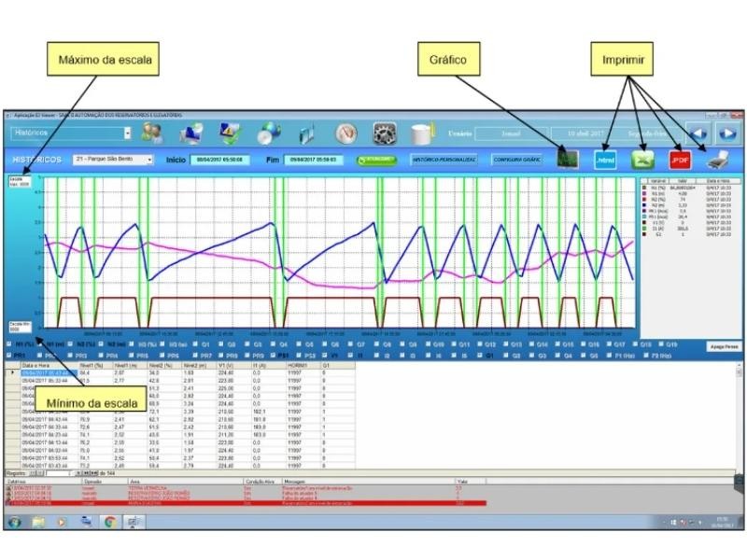Open the users icon in top toolbar
This screenshot has height=560, width=747.
(152, 133)
